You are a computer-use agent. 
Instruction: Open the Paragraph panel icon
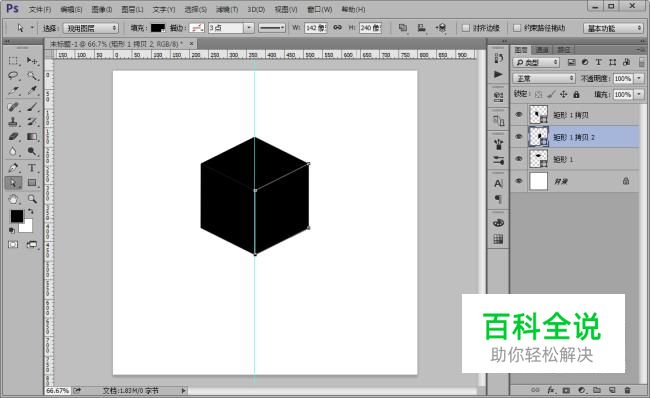click(x=498, y=199)
